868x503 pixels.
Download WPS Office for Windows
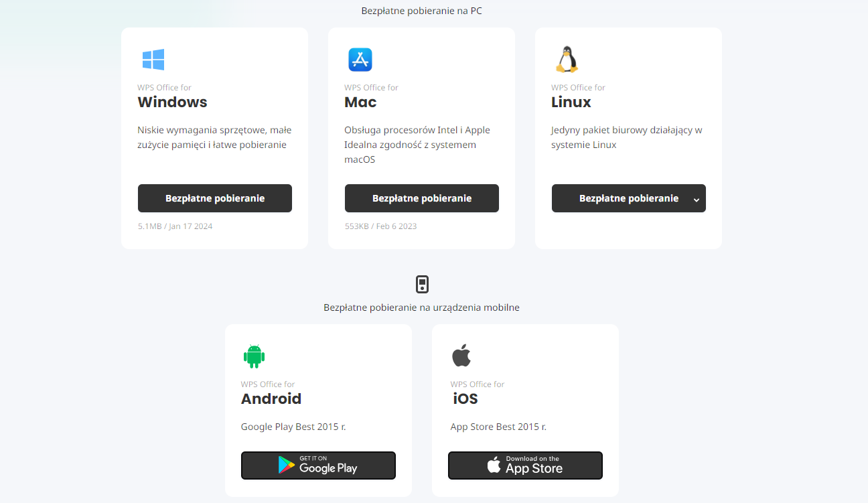point(215,198)
